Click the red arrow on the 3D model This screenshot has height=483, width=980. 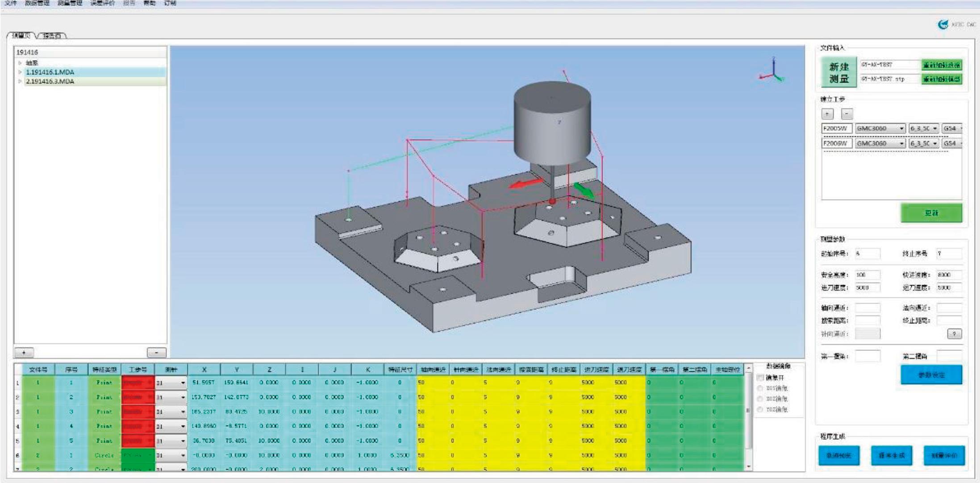[526, 183]
